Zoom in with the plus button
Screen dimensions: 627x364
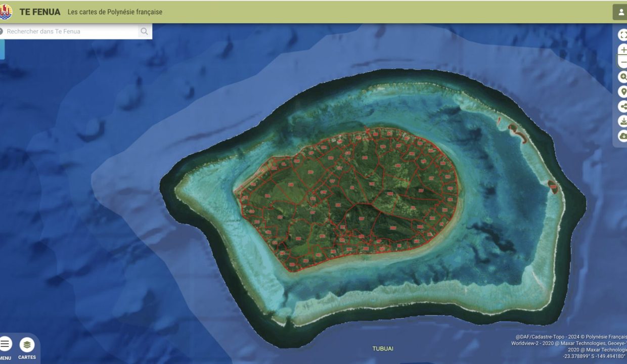tap(623, 50)
